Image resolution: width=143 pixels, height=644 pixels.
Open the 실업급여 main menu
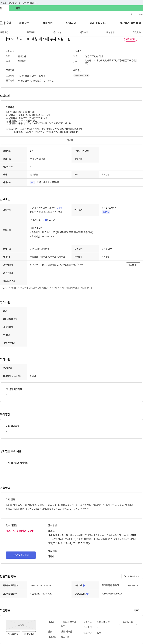coord(71,23)
